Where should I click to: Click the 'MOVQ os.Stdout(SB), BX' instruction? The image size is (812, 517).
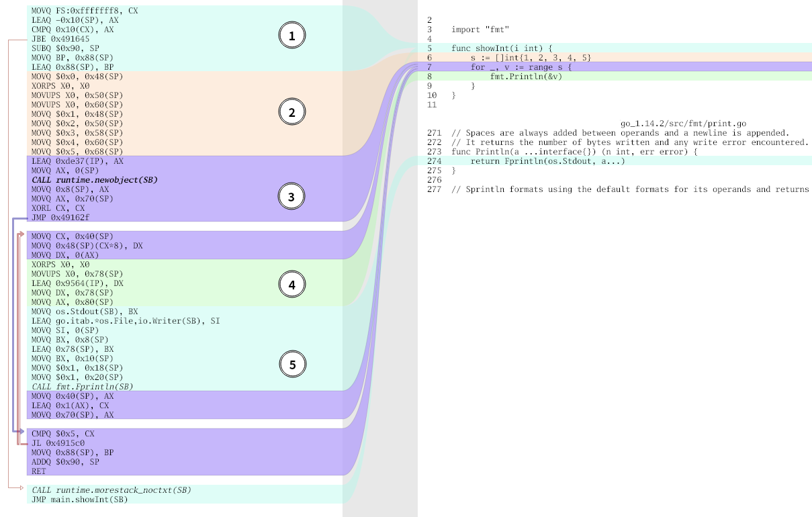pyautogui.click(x=86, y=312)
